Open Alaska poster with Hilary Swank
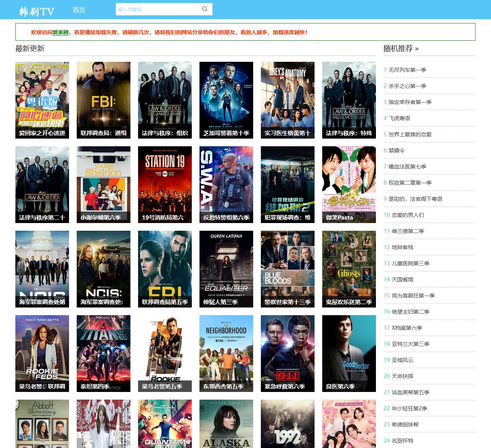The image size is (491, 448). click(x=226, y=424)
